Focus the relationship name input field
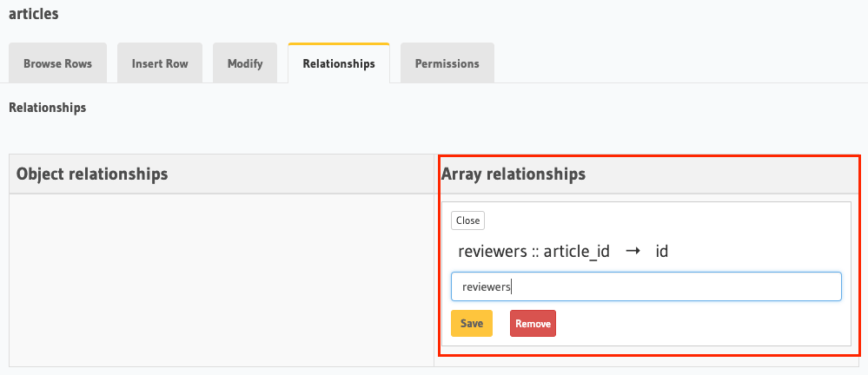This screenshot has height=375, width=868. (646, 286)
